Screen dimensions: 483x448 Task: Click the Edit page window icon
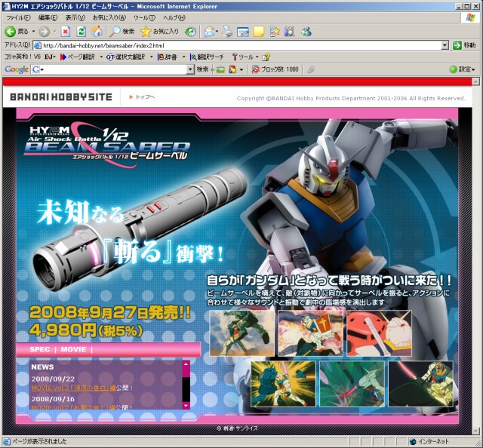[243, 32]
